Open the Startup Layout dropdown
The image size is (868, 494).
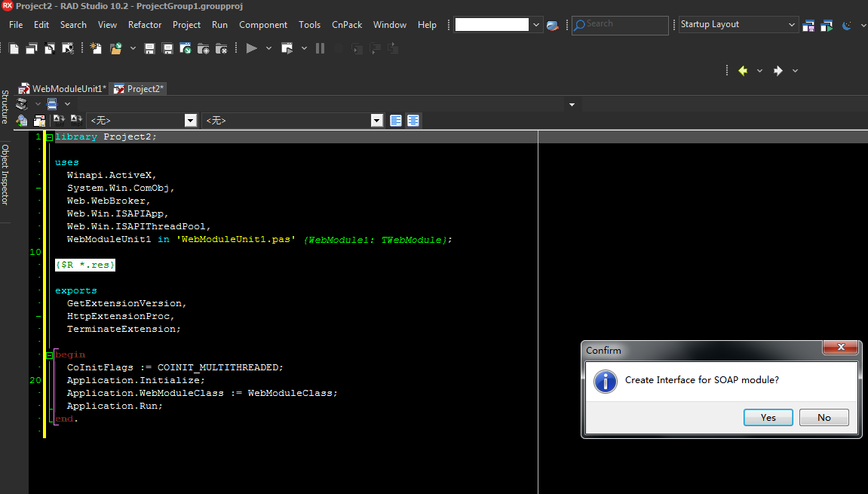pos(738,24)
